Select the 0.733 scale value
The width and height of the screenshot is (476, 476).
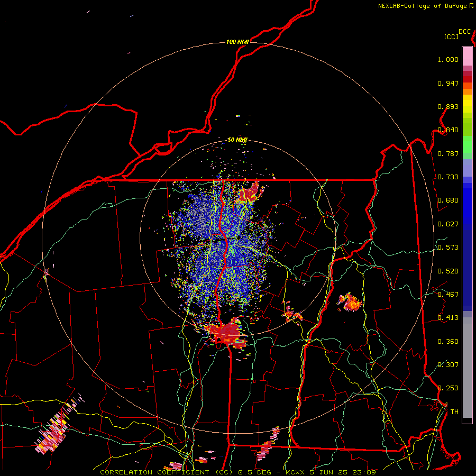pos(448,177)
